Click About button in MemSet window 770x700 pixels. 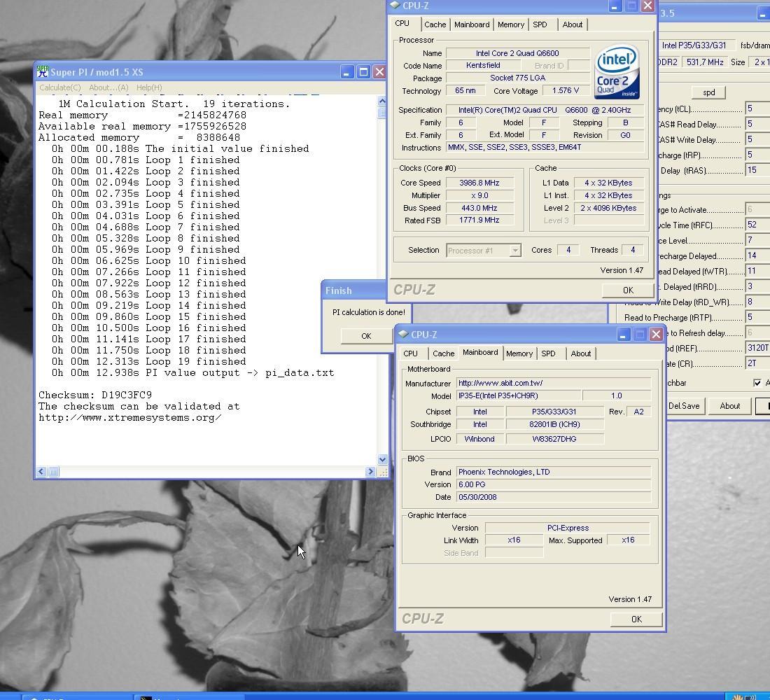pos(729,406)
